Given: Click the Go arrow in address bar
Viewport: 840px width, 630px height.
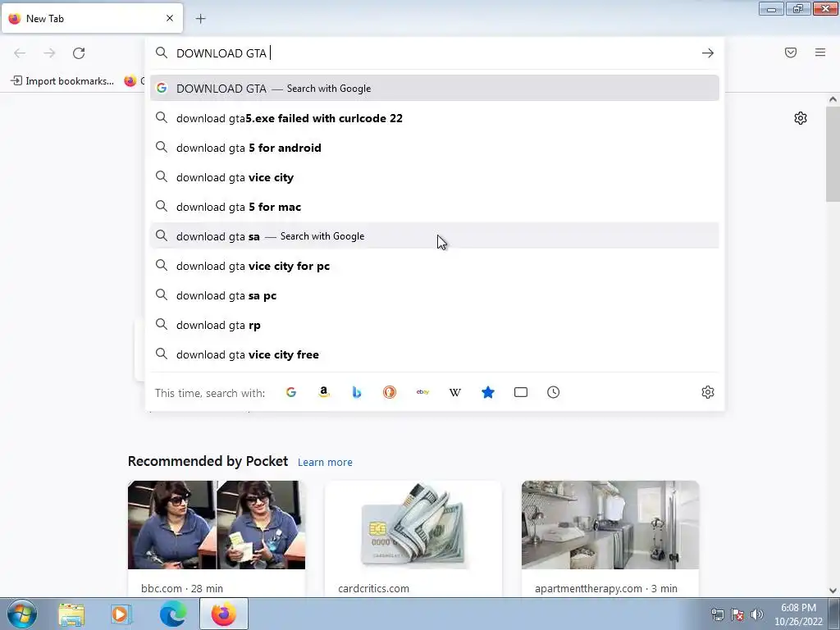Looking at the screenshot, I should pos(708,53).
